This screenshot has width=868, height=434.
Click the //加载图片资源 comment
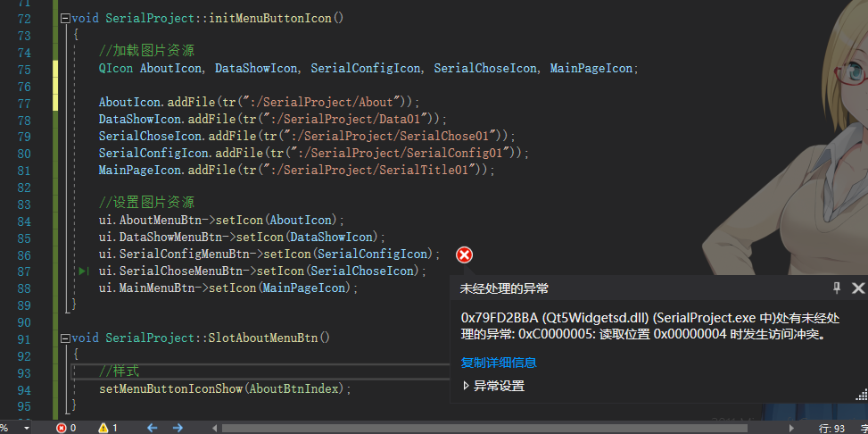(146, 52)
